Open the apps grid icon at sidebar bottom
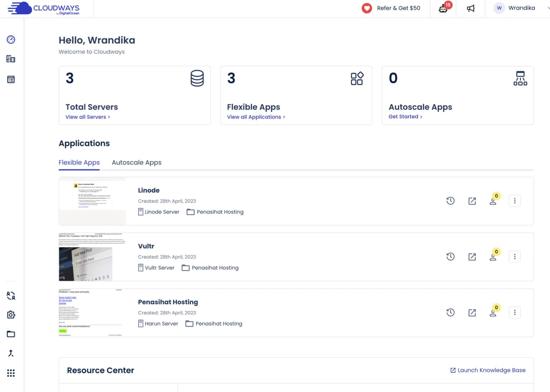The height and width of the screenshot is (392, 550). coord(11,373)
